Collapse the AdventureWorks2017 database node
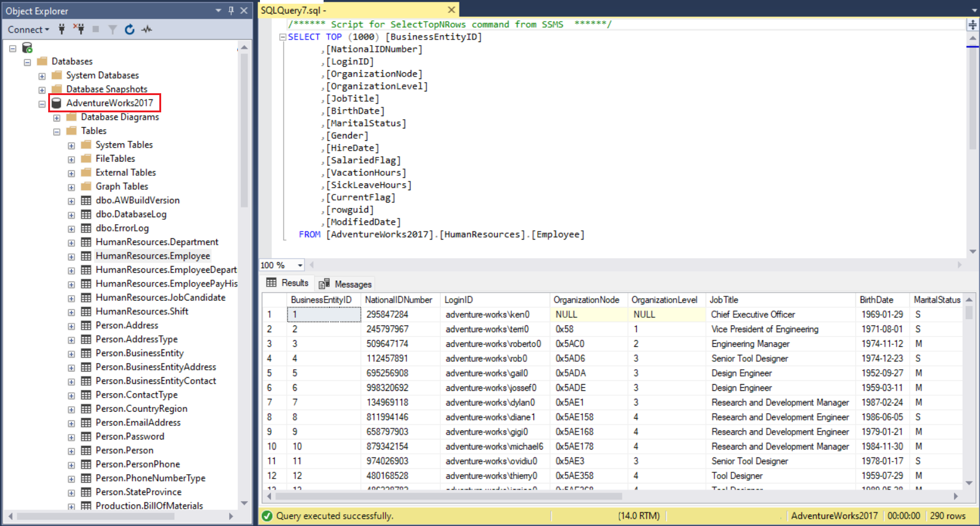Image resolution: width=980 pixels, height=526 pixels. click(42, 104)
